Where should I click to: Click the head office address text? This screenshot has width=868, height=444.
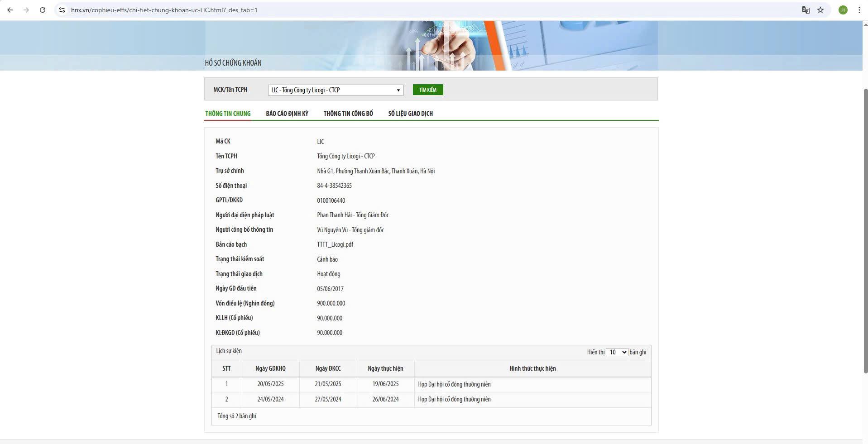click(376, 171)
